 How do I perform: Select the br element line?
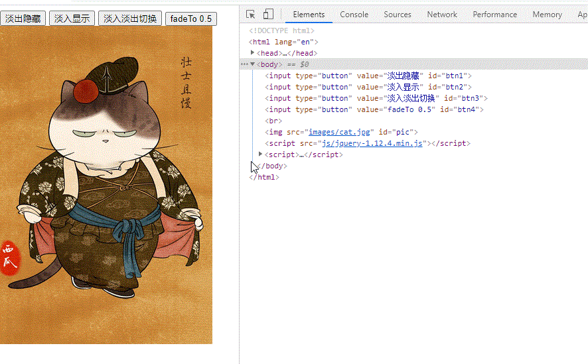tap(273, 121)
